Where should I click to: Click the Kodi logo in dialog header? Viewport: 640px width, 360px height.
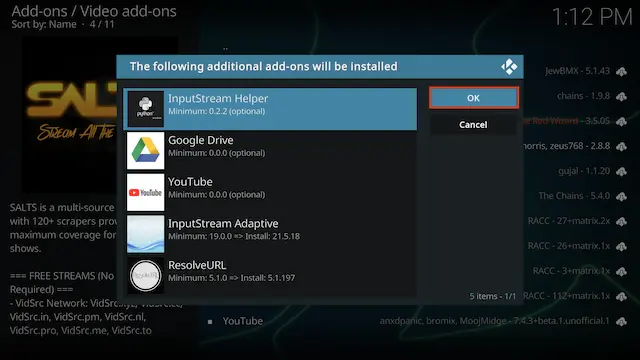point(509,67)
